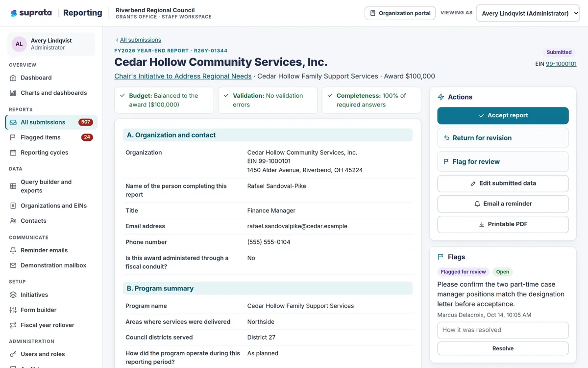588x368 pixels.
Task: Click Edit submitted data
Action: point(503,184)
